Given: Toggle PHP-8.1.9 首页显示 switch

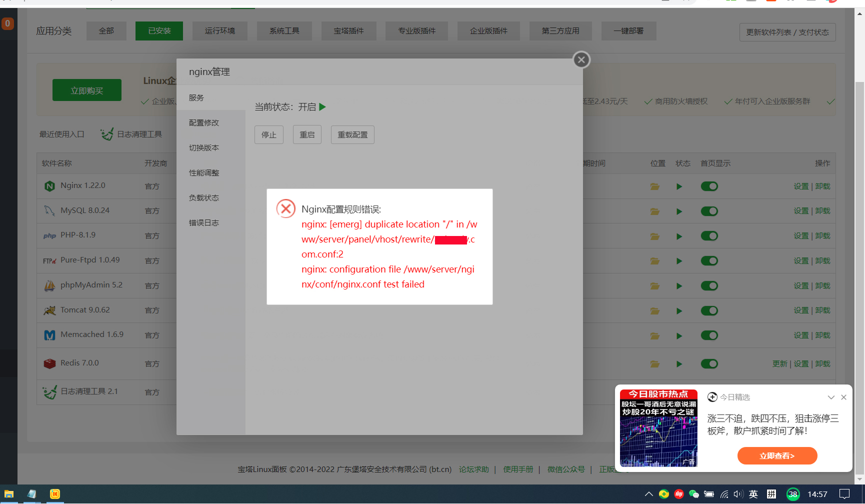Looking at the screenshot, I should pyautogui.click(x=709, y=236).
